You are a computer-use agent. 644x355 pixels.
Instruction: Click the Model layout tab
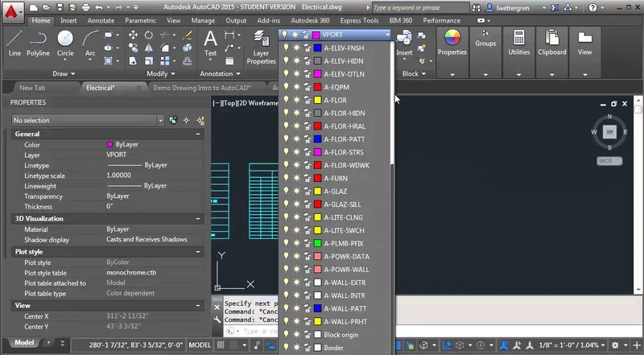point(24,342)
